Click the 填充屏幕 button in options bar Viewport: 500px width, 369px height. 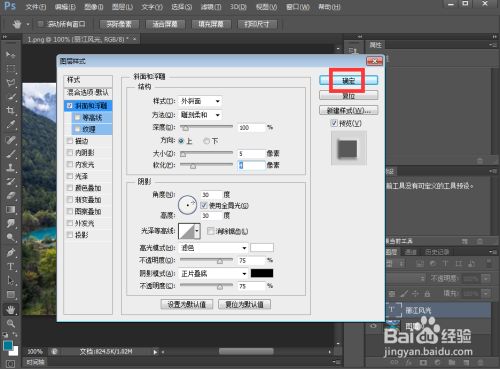click(x=211, y=24)
